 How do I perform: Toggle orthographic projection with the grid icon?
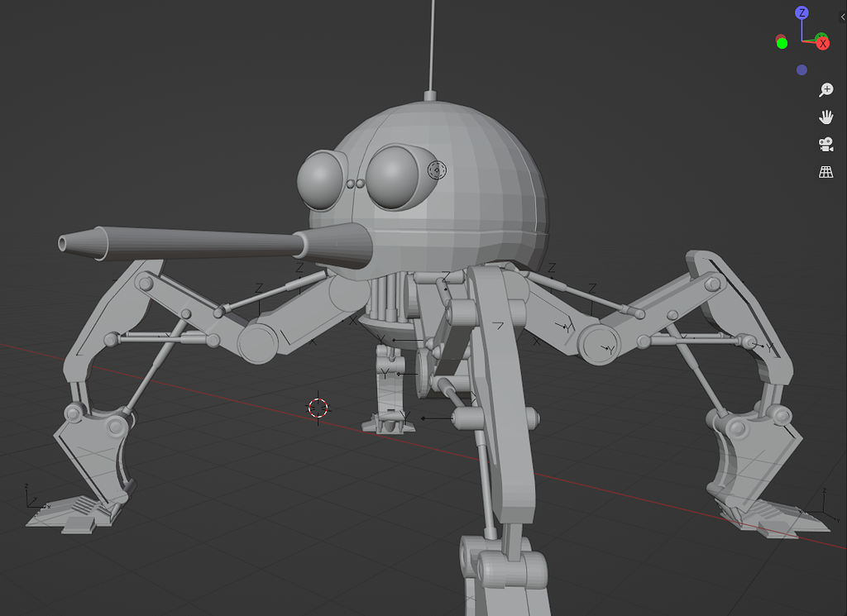click(825, 171)
